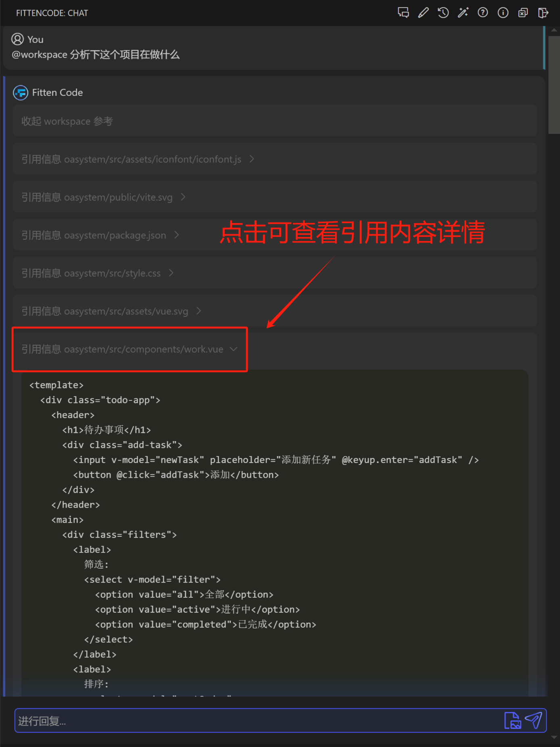This screenshot has width=560, height=747.
Task: Click the scrollbar down arrow at bottom
Action: pyautogui.click(x=554, y=737)
